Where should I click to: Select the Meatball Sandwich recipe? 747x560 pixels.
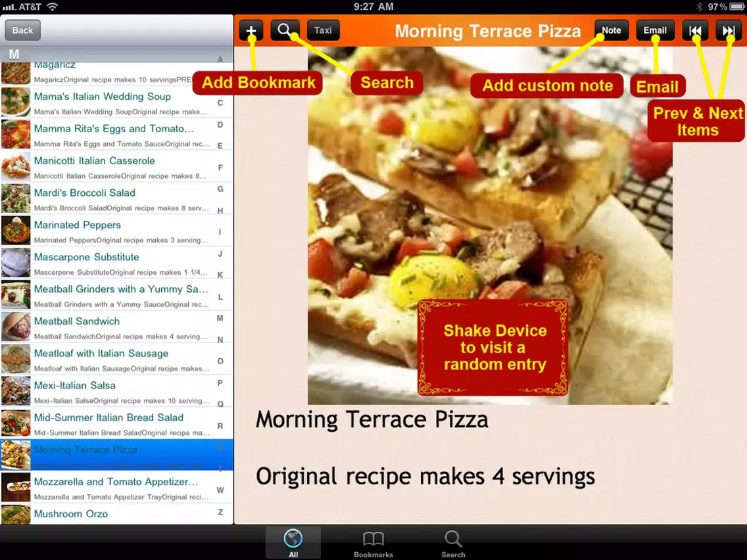tap(117, 327)
